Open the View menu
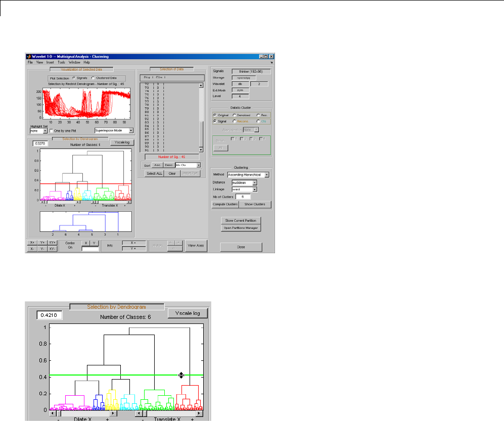 click(39, 62)
